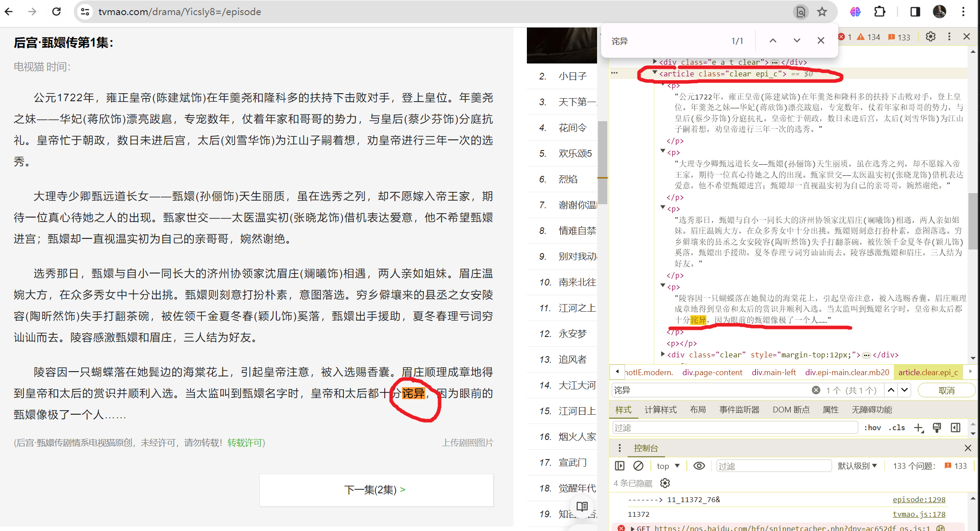This screenshot has width=980, height=531.
Task: Open the 事件监听器 tab
Action: [739, 409]
